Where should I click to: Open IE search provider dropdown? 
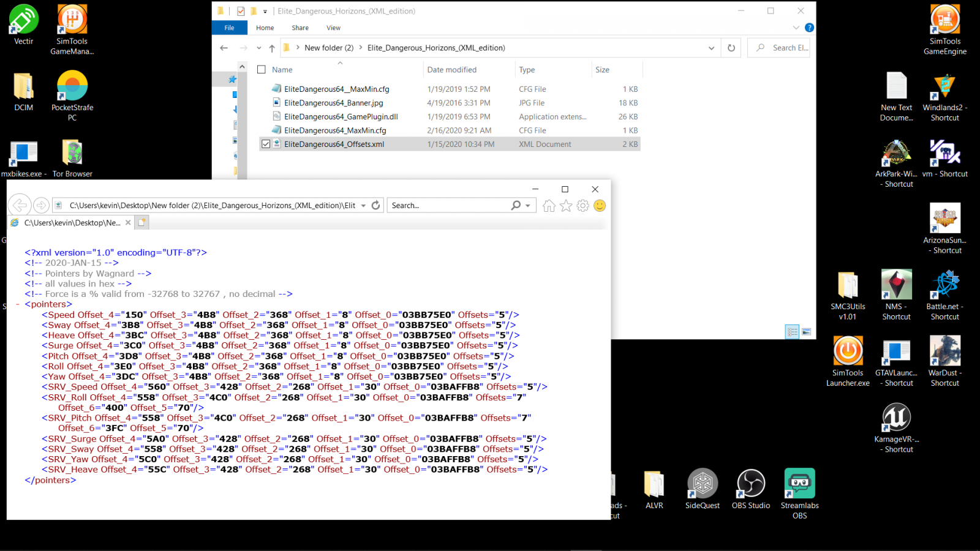coord(528,206)
